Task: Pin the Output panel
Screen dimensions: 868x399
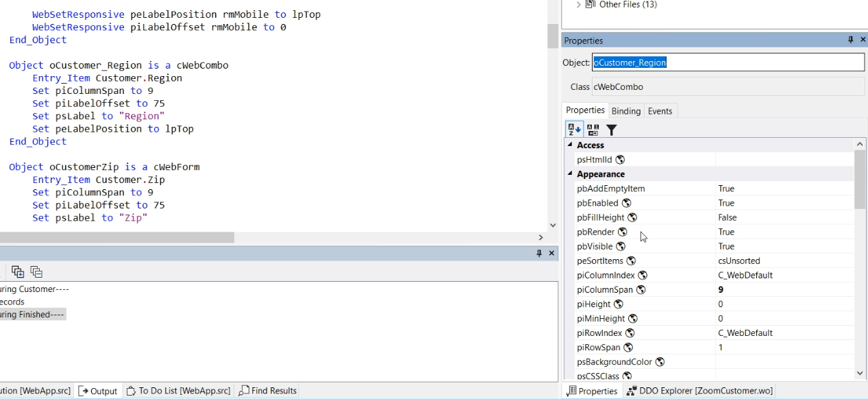Action: pyautogui.click(x=538, y=254)
